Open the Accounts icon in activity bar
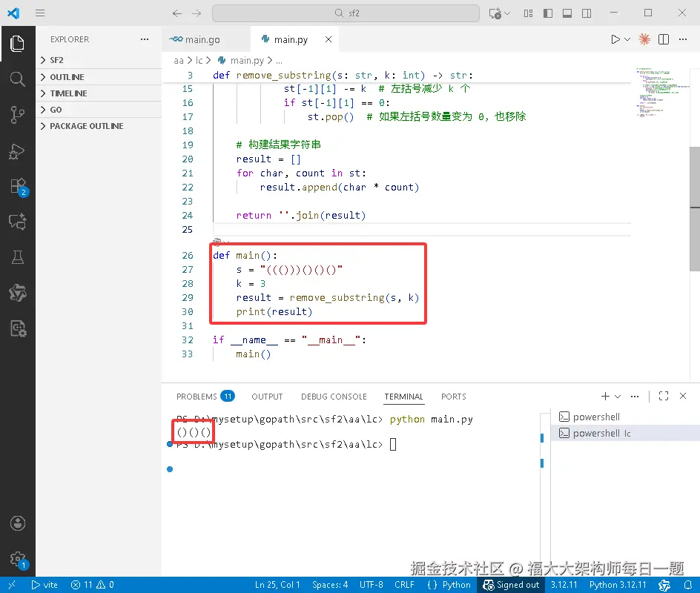 pos(18,523)
